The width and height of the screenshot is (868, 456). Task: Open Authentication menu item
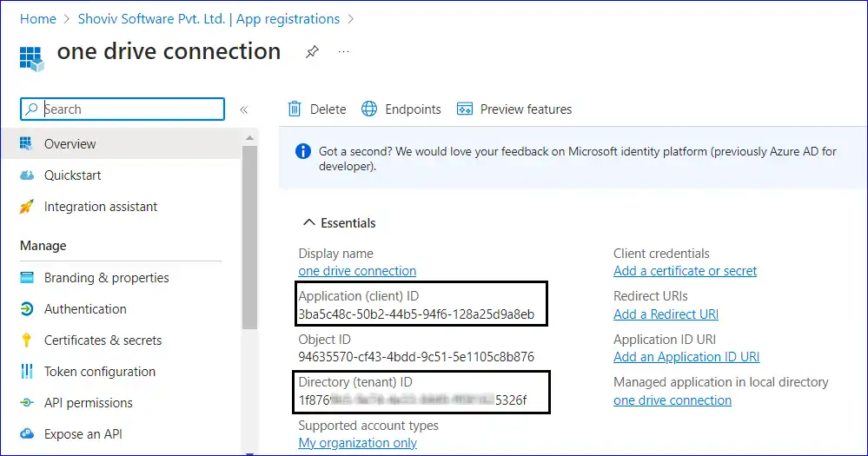(85, 309)
